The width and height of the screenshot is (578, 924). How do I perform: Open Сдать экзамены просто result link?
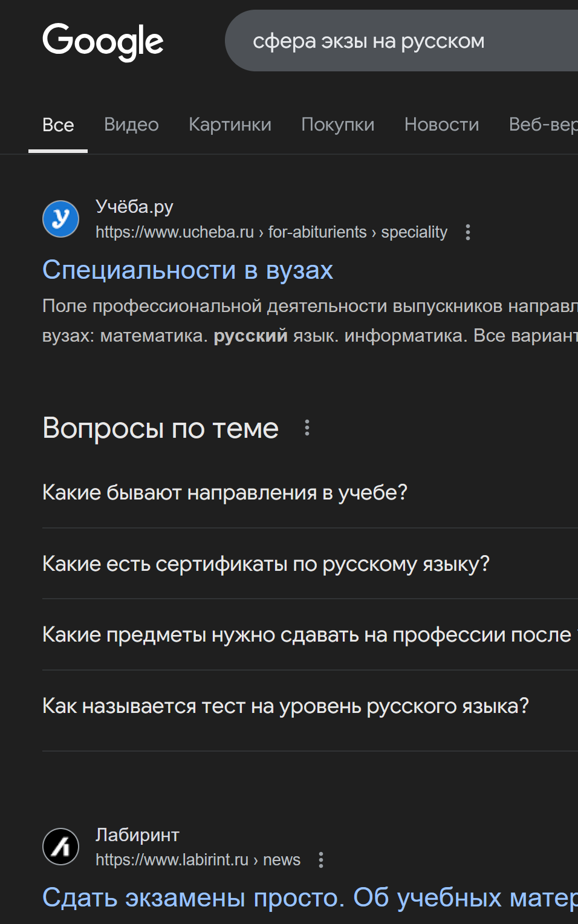tap(310, 897)
